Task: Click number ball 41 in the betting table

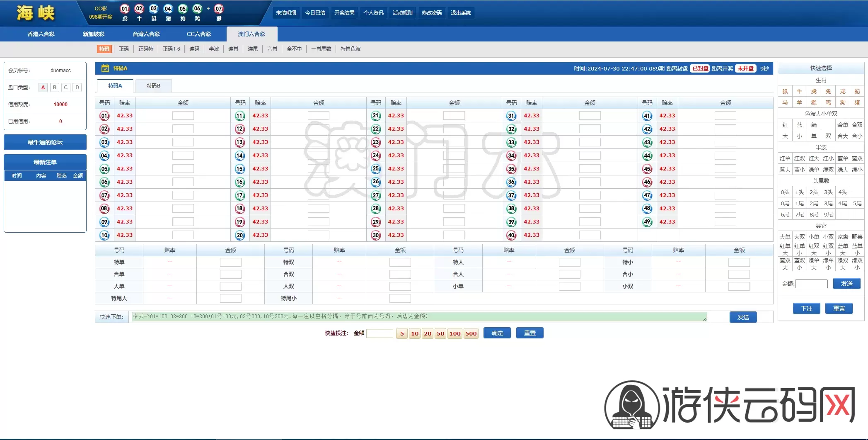Action: pyautogui.click(x=647, y=116)
